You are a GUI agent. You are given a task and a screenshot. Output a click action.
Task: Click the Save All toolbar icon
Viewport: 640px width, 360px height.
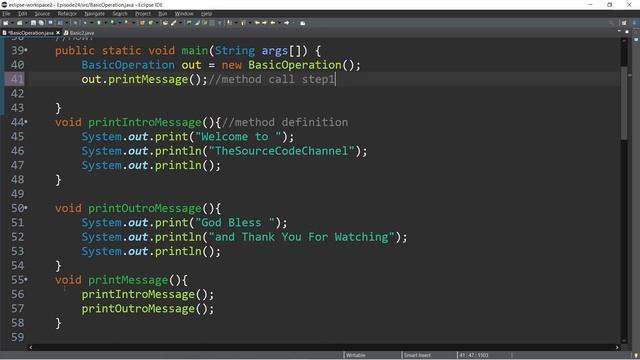tap(41, 23)
